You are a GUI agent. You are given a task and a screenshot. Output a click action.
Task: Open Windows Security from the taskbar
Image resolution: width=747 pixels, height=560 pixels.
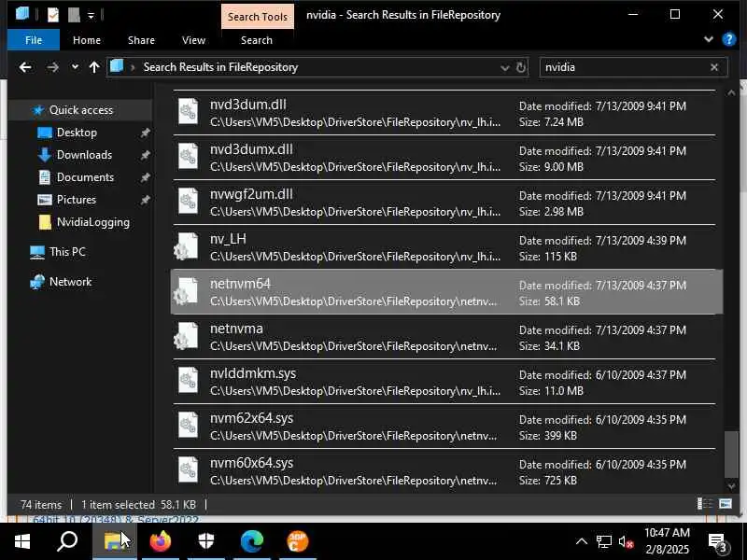tap(206, 541)
